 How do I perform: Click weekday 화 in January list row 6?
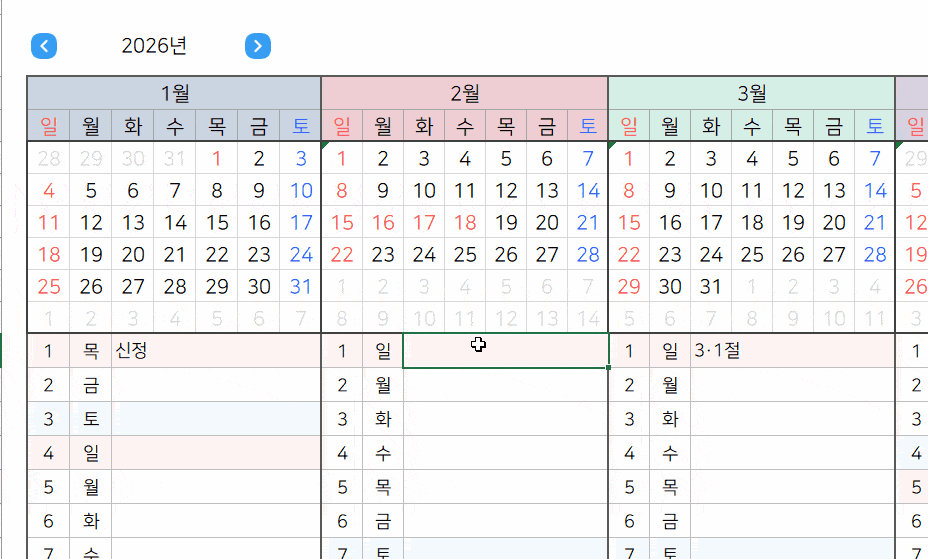(x=91, y=521)
